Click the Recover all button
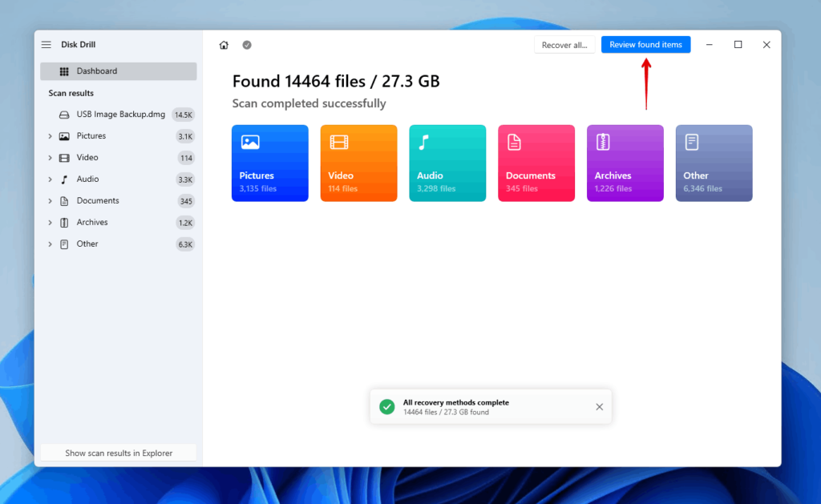The height and width of the screenshot is (504, 821). coord(564,44)
